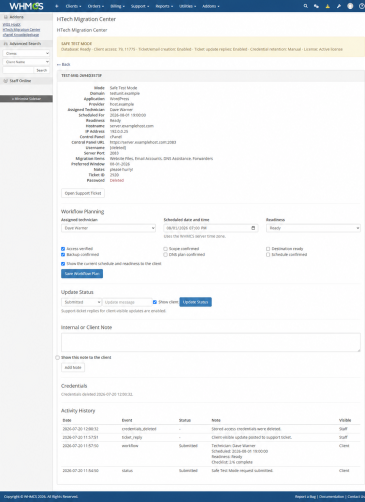Open HTech Migration Center sidebar link
This screenshot has width=365, height=502.
(x=21, y=29)
